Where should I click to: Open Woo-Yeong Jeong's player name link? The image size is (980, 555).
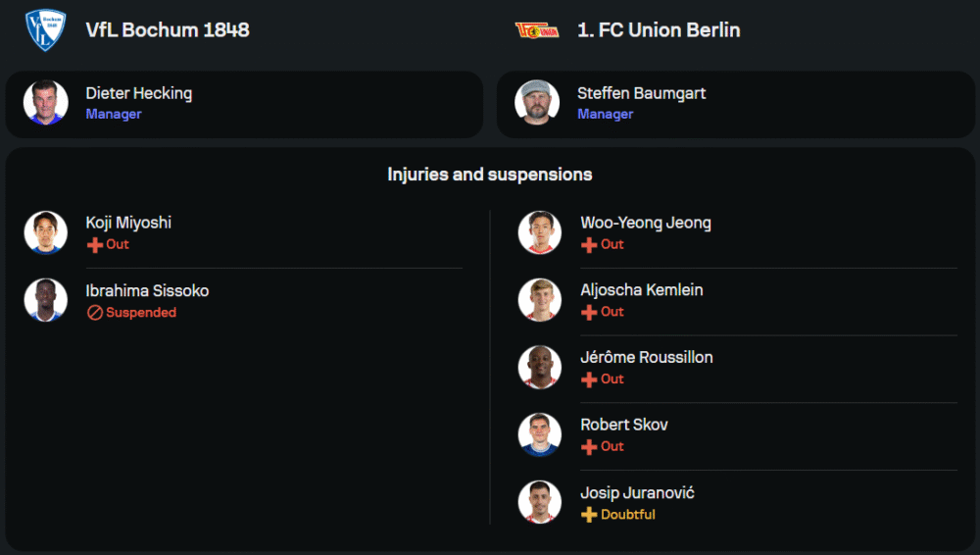[646, 223]
